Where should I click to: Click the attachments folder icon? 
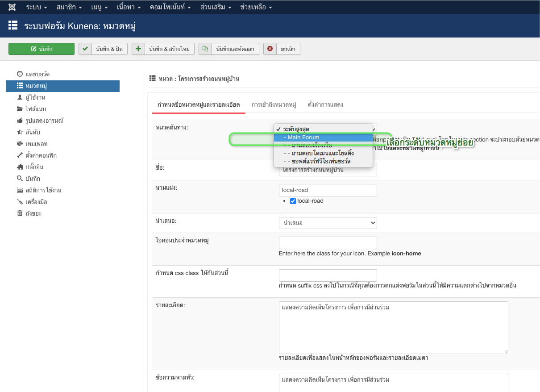pos(20,109)
